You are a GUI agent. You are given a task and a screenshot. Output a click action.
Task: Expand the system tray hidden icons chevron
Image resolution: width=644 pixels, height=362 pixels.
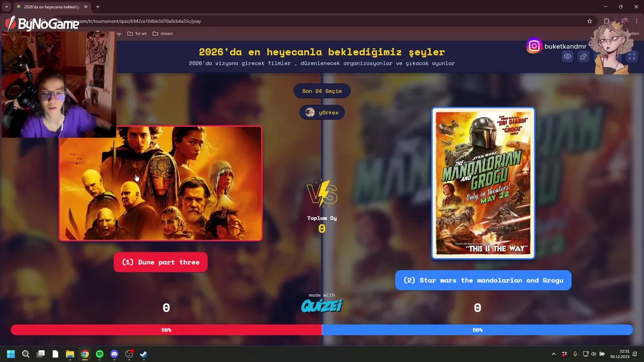pyautogui.click(x=554, y=354)
